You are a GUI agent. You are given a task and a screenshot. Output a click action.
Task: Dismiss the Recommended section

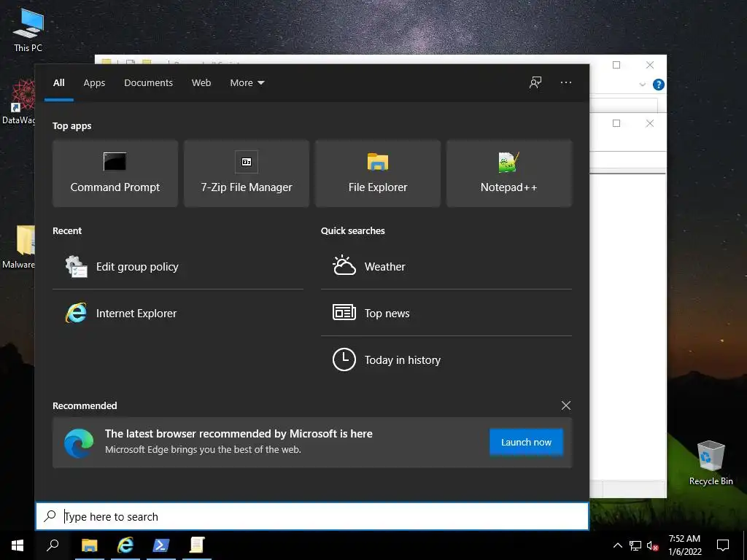(x=566, y=405)
